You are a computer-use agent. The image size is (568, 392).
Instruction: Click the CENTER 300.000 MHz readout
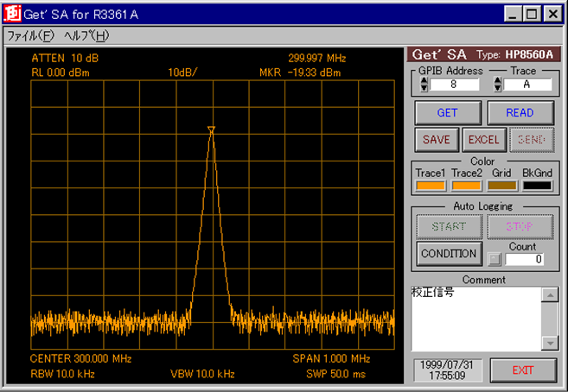click(x=80, y=358)
